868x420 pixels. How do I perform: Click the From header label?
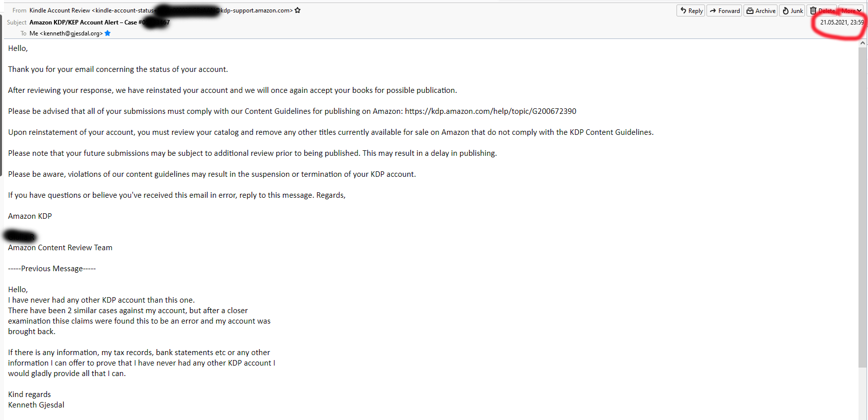click(19, 10)
